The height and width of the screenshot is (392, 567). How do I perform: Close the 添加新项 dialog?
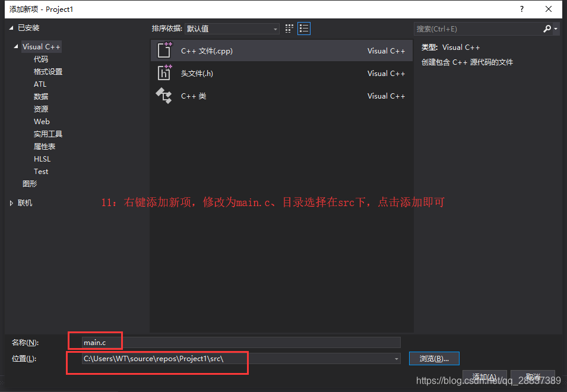548,9
